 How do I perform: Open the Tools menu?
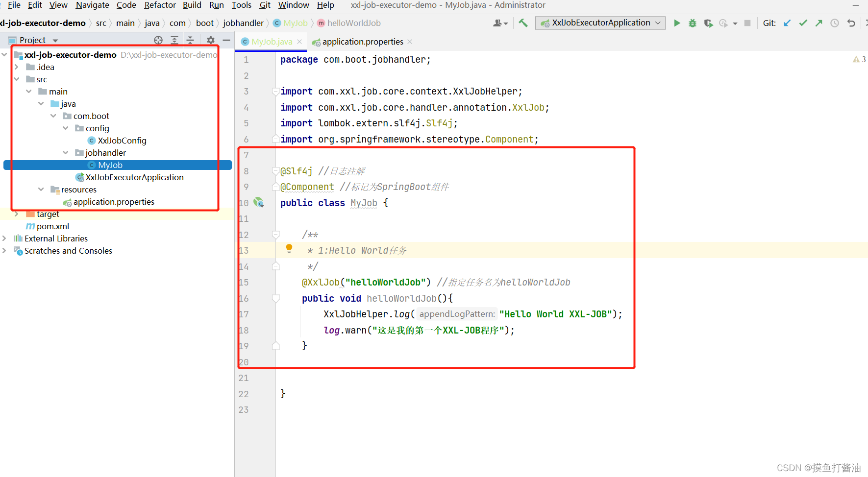pos(241,5)
